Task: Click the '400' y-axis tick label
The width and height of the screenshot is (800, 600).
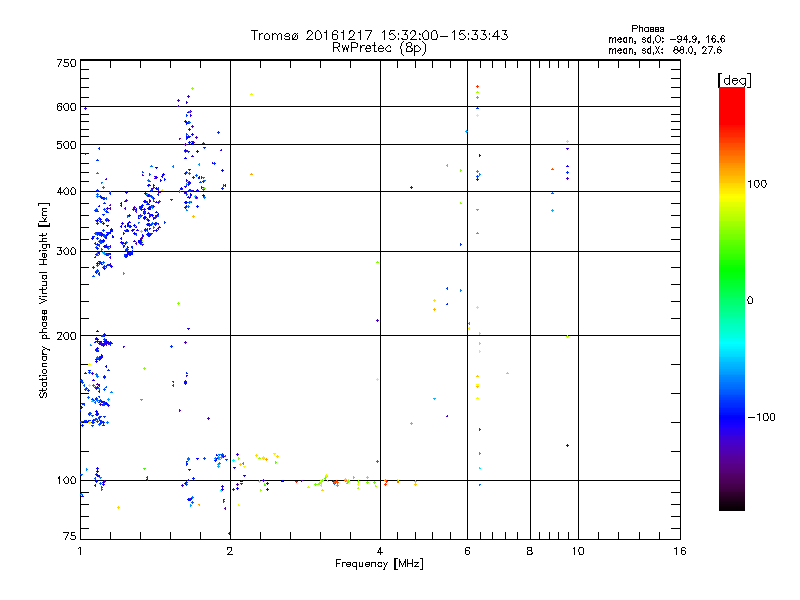Action: click(x=66, y=191)
